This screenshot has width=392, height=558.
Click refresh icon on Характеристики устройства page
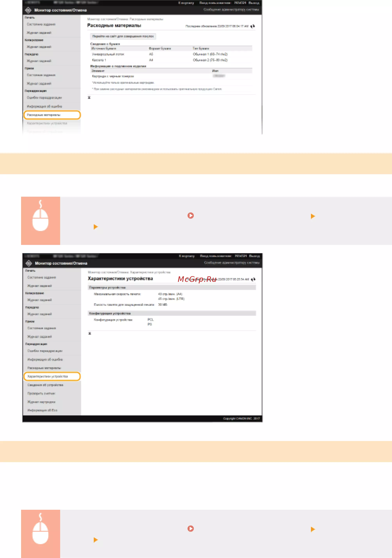[253, 279]
